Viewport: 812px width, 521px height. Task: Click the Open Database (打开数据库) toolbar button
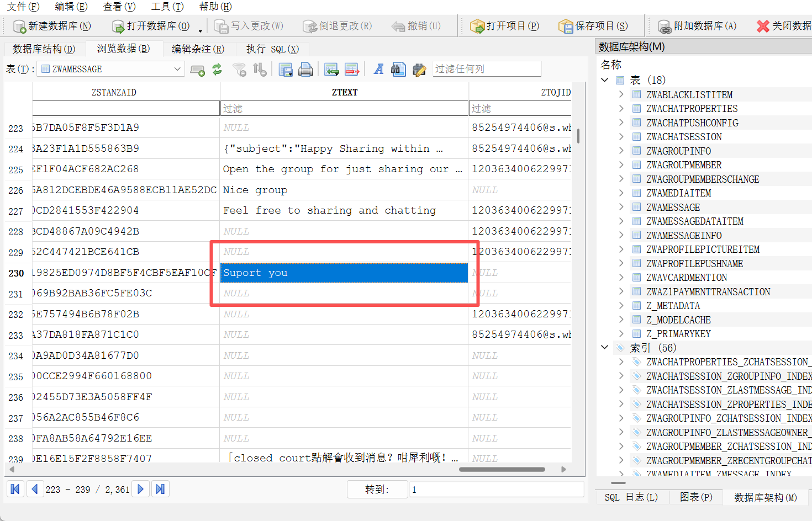[151, 26]
